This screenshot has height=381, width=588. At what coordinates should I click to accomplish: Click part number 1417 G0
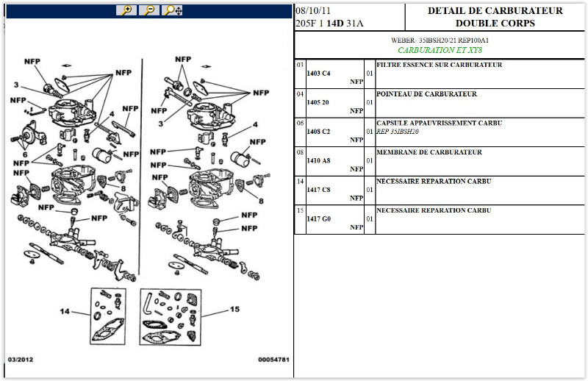318,218
